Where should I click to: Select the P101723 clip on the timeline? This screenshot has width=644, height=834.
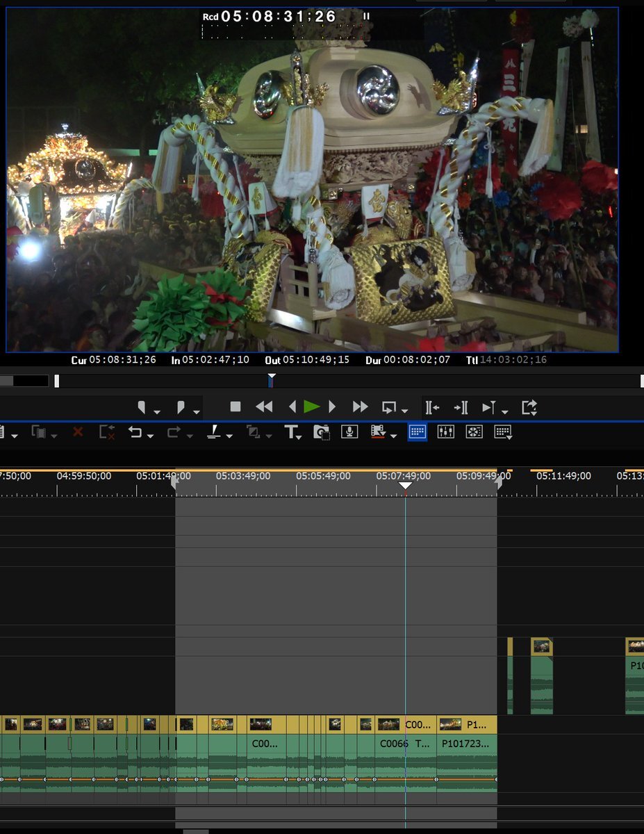coord(466,744)
